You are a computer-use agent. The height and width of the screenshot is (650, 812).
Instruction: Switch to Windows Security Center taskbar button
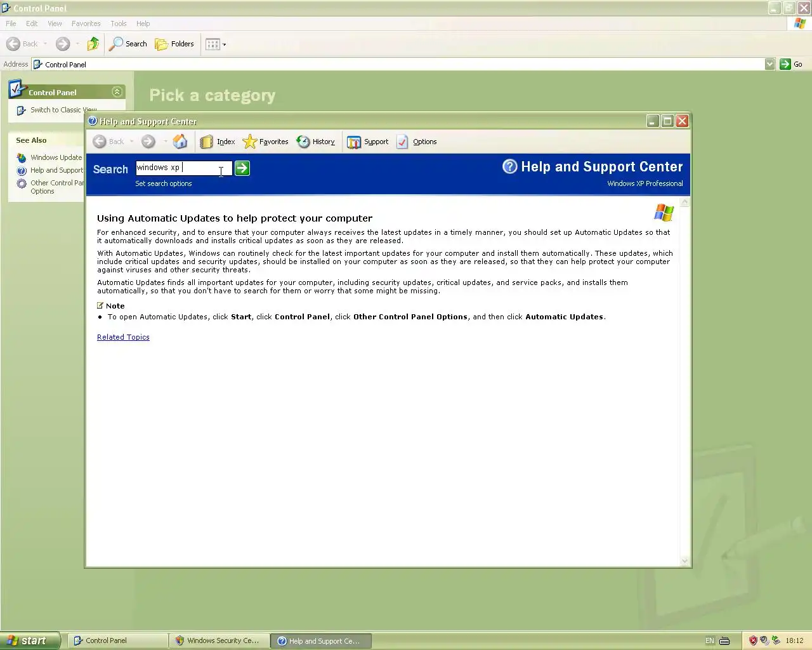pyautogui.click(x=219, y=640)
